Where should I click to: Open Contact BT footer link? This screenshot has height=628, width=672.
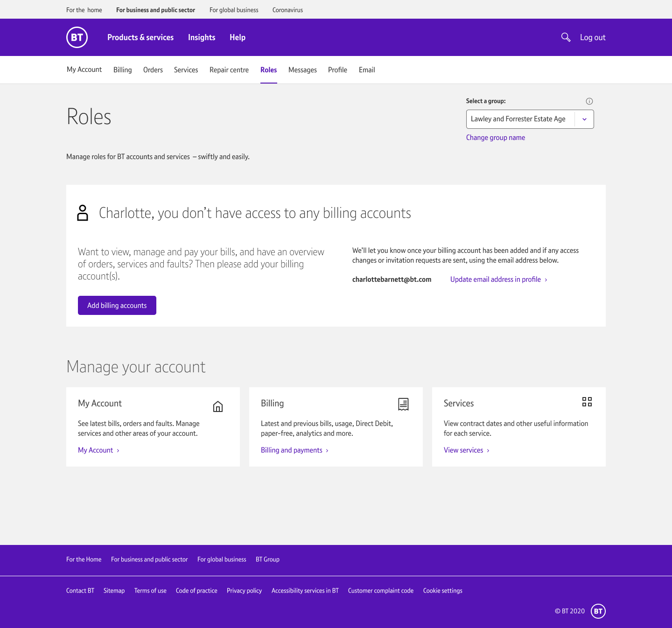coord(80,591)
